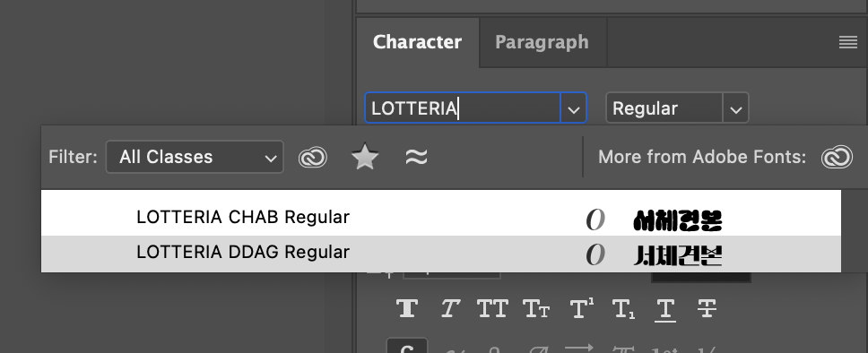Screen dimensions: 868x353
Task: Filter by Adobe Fonts cloud icon
Action: (313, 158)
